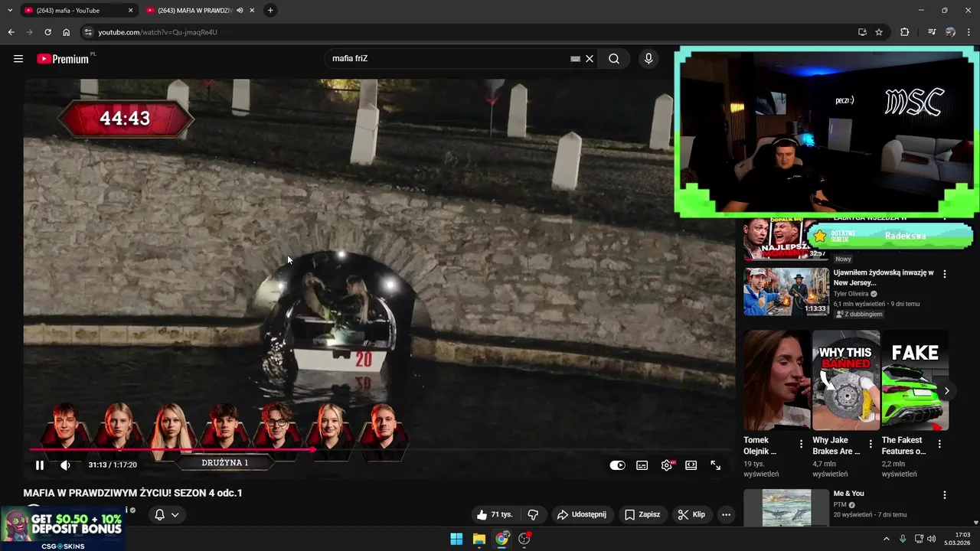This screenshot has width=980, height=551.
Task: Pause the video playback
Action: coord(40,465)
